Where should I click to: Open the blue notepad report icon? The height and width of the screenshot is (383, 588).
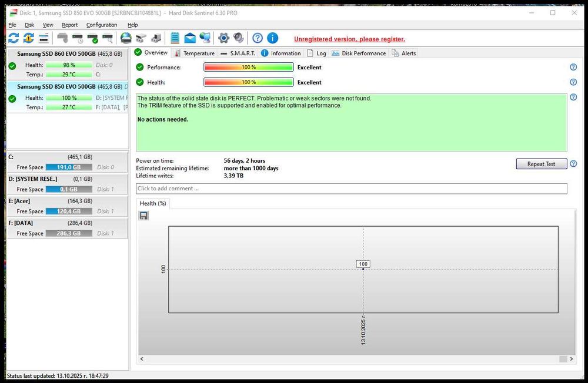(x=175, y=38)
